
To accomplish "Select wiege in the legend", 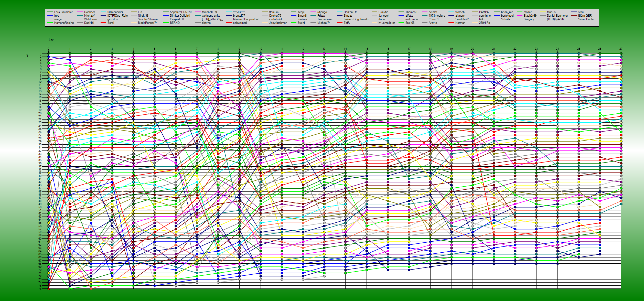I will tap(58, 19).
